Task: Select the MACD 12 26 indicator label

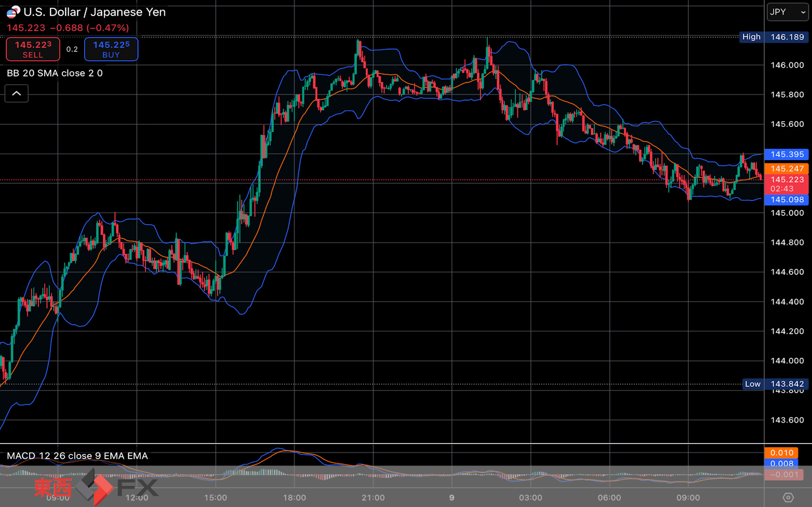Action: tap(77, 456)
